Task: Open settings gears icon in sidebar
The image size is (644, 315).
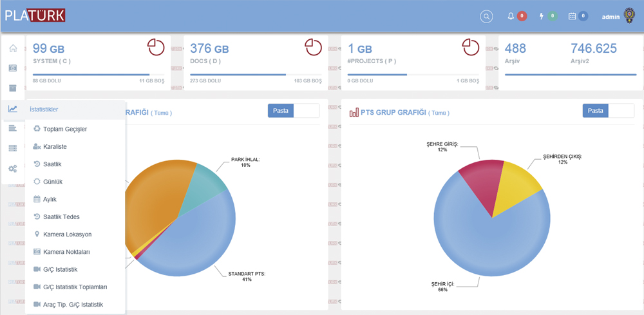Action: click(13, 169)
